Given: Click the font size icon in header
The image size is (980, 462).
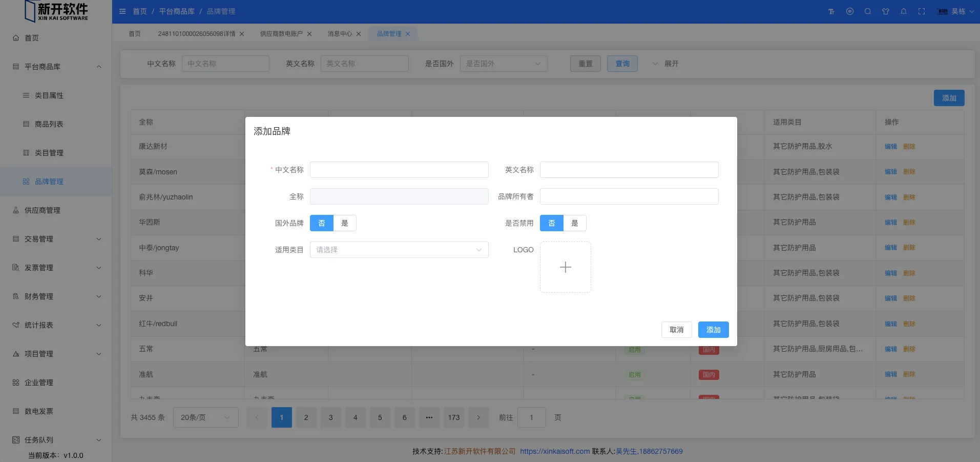Looking at the screenshot, I should (831, 11).
